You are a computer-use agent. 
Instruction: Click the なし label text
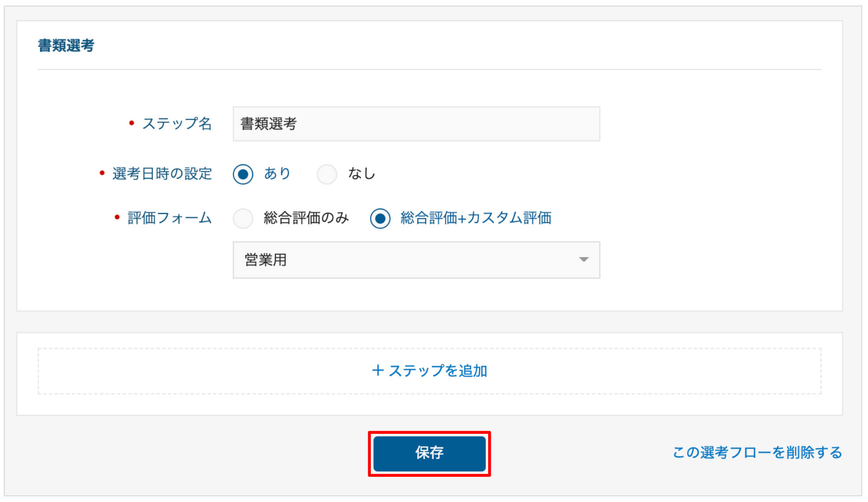click(361, 173)
